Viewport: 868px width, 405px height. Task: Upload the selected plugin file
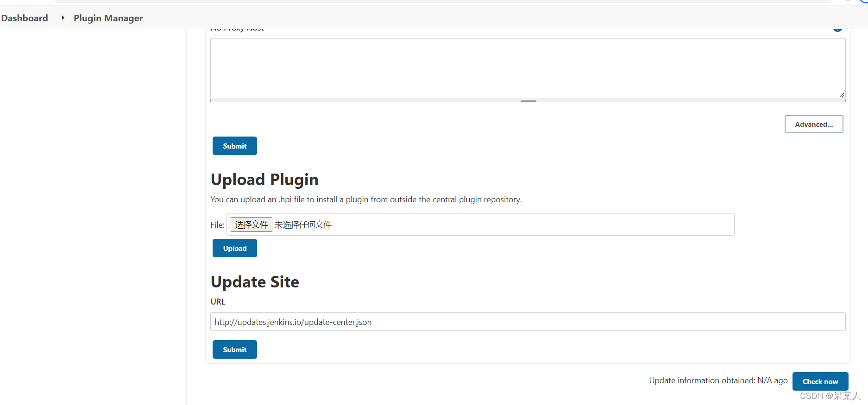coord(234,248)
